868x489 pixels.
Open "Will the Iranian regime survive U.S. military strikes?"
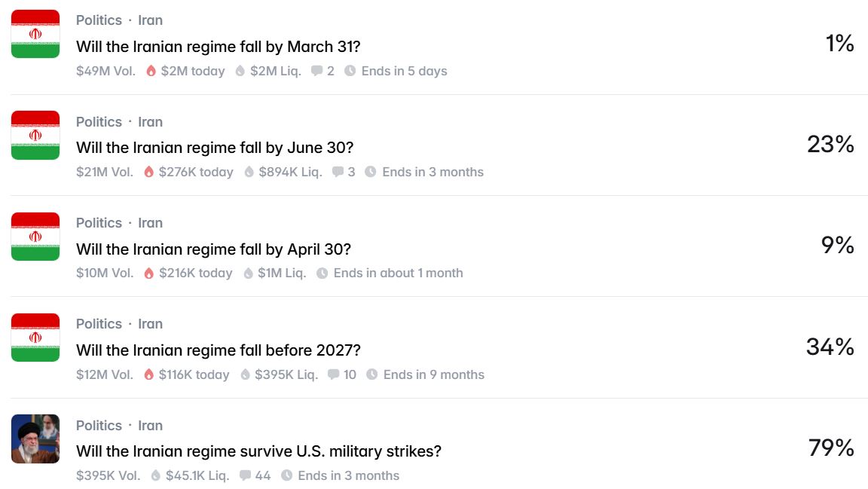[258, 451]
